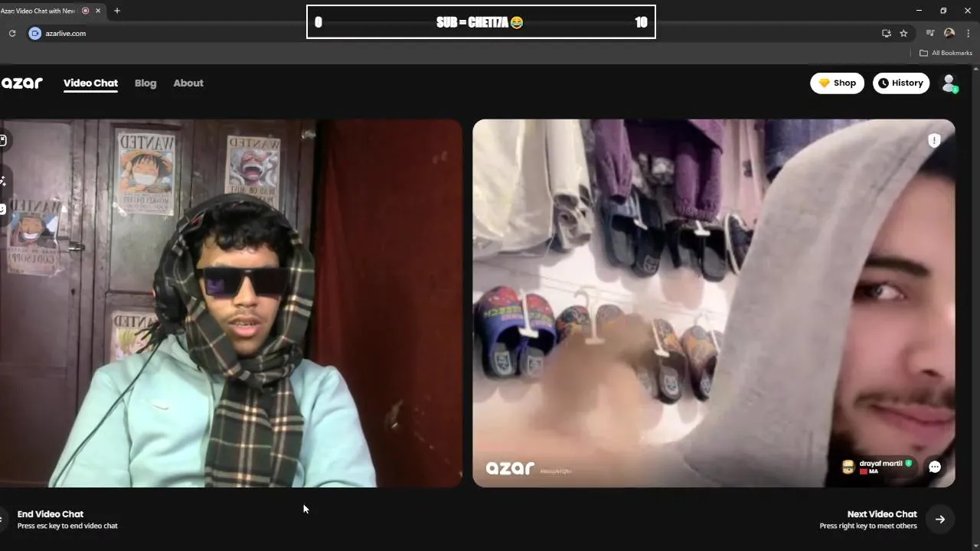Open the Chrome profile avatar

pyautogui.click(x=949, y=33)
